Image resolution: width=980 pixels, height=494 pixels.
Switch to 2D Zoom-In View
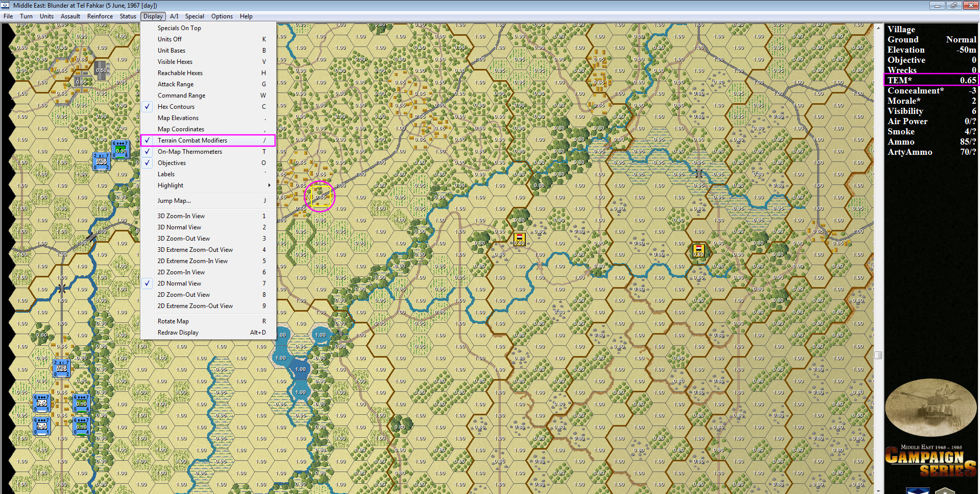coord(208,272)
